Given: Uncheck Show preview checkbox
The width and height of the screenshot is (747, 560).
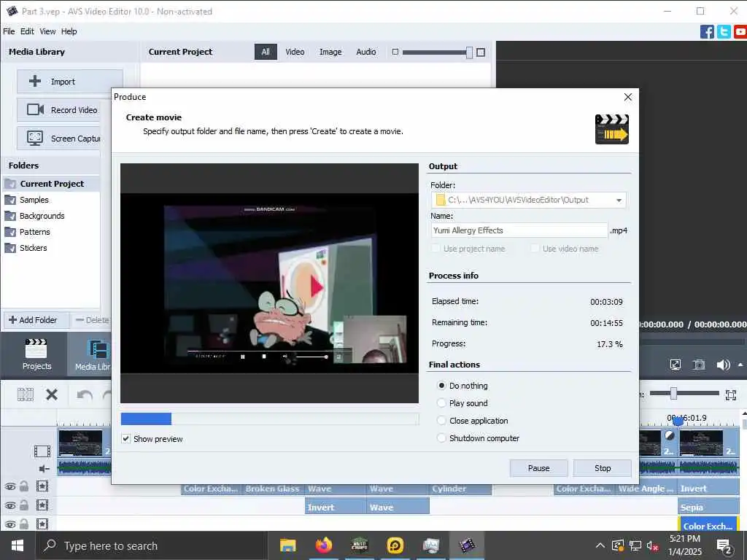Looking at the screenshot, I should pyautogui.click(x=125, y=438).
